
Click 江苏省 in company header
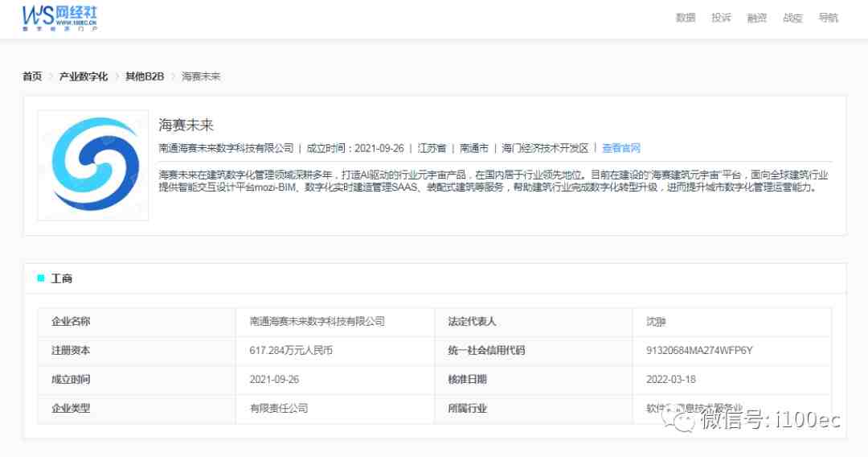click(x=432, y=148)
